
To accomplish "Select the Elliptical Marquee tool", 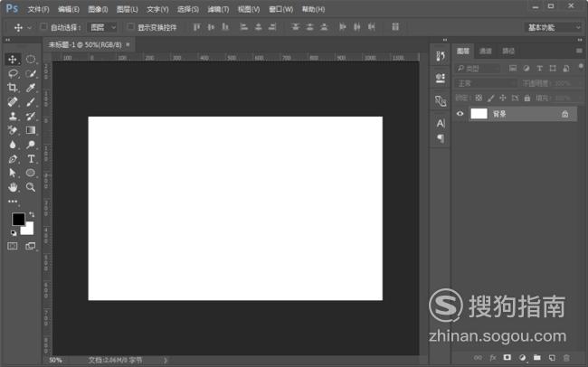I will pos(31,60).
